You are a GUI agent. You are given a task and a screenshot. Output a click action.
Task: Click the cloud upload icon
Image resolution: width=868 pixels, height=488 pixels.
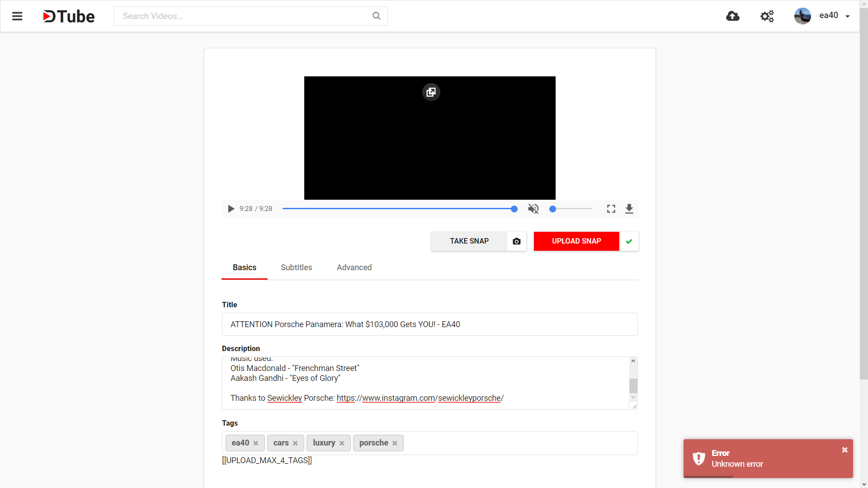(732, 16)
